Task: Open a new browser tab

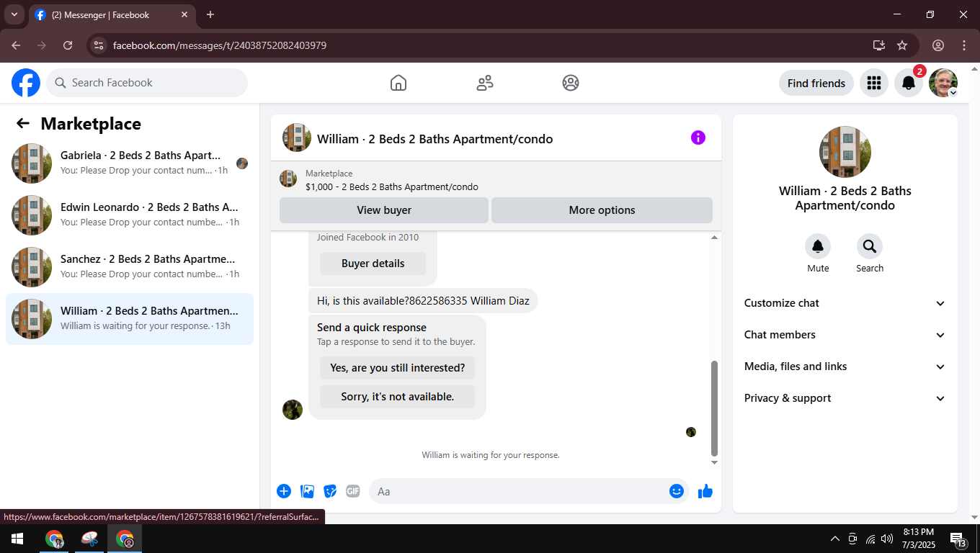Action: (210, 14)
